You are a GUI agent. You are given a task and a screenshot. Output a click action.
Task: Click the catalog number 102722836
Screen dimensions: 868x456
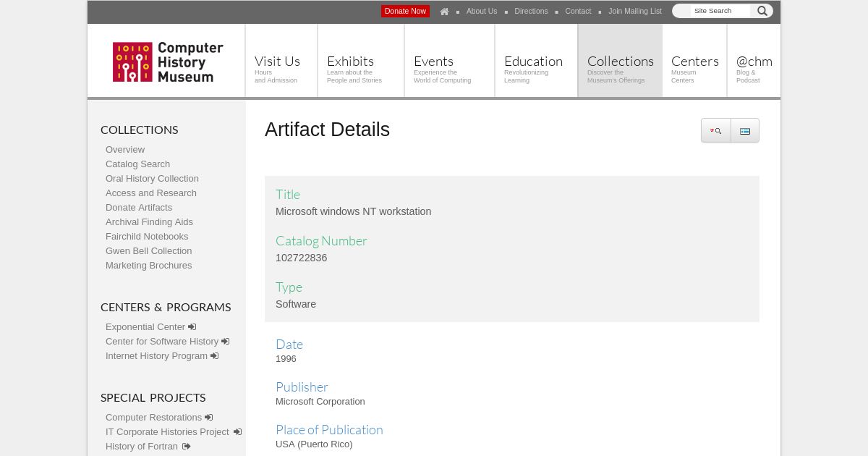[x=301, y=258]
